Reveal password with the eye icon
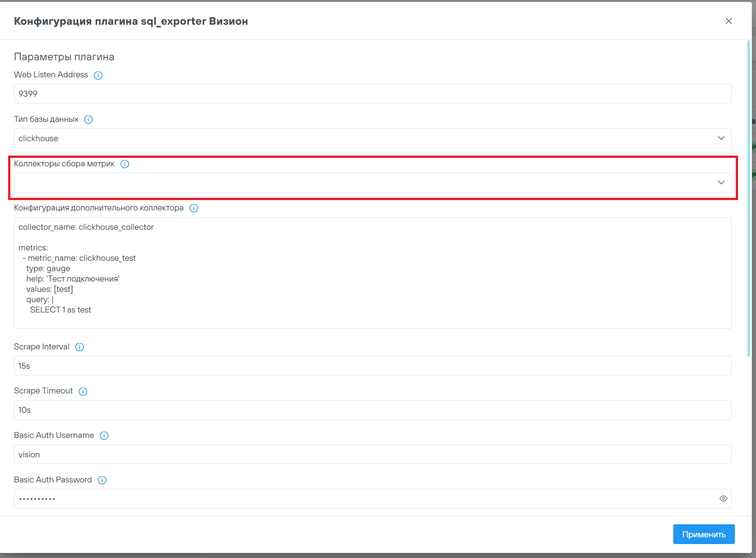The image size is (756, 558). point(723,499)
